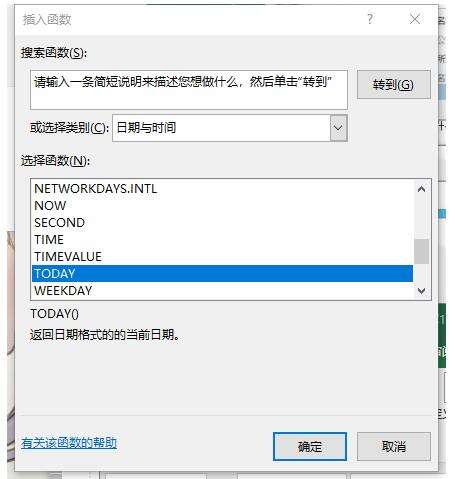Open the 有关该函数的帮助 link
Viewport: 455px width, 479px height.
point(69,443)
